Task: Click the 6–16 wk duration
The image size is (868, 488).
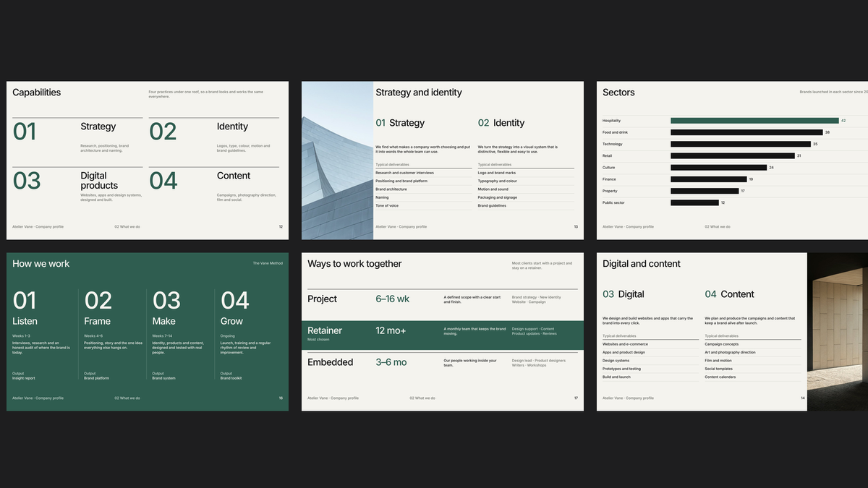Action: [393, 299]
